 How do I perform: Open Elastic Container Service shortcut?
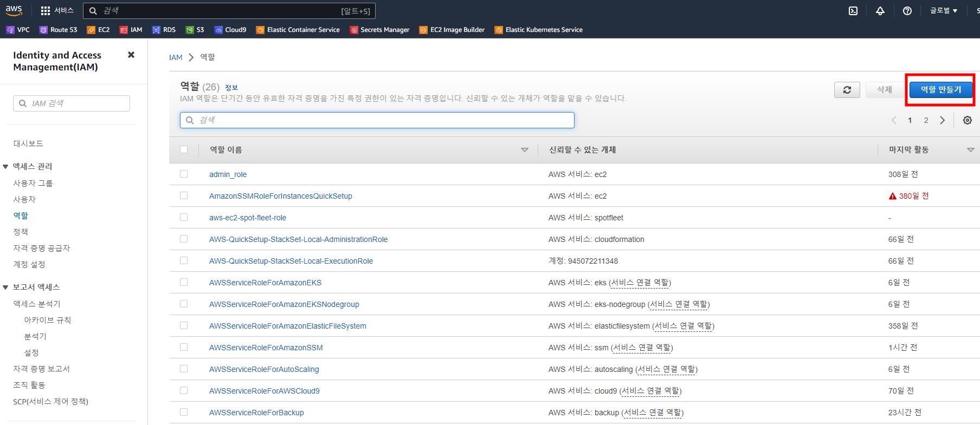[x=298, y=30]
